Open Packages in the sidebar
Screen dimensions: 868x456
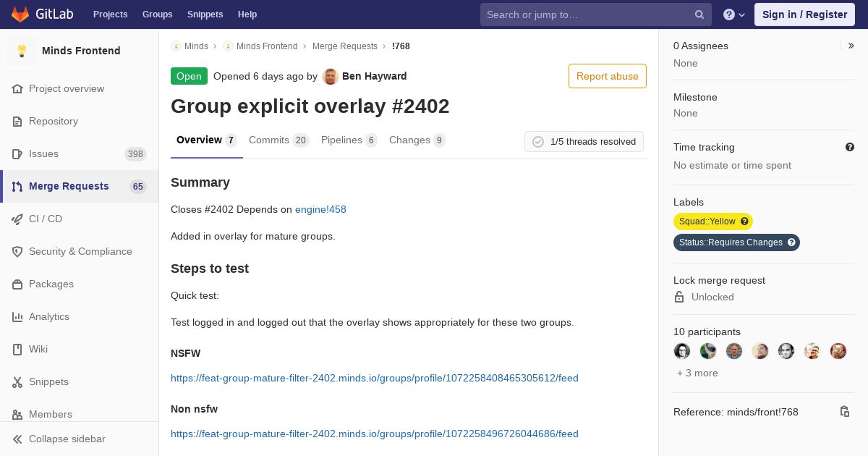[x=80, y=284]
